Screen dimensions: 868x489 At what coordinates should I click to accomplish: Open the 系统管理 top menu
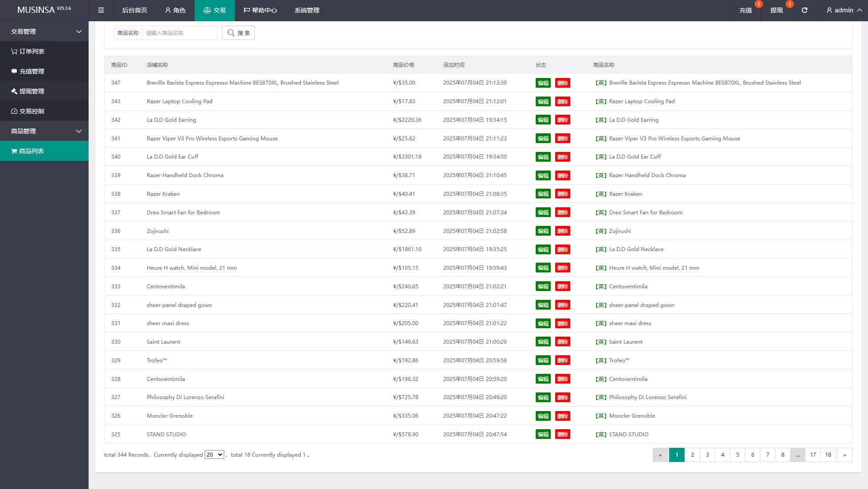click(x=307, y=10)
